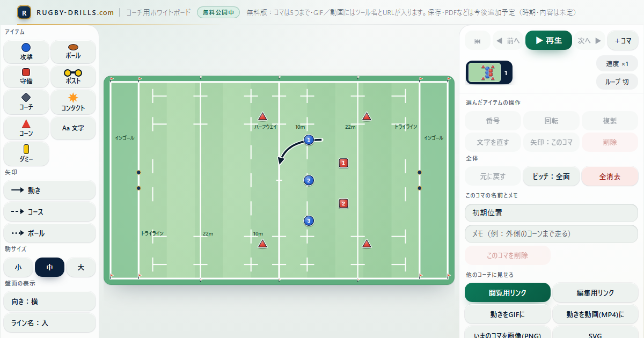Select the 動き solid arrow tool
Image resolution: width=644 pixels, height=338 pixels.
click(x=50, y=190)
